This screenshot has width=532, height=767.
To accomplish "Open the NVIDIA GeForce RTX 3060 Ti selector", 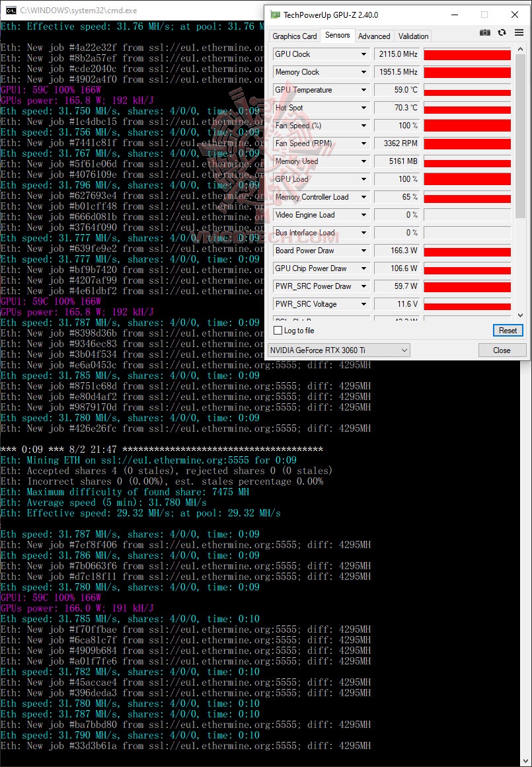I will coord(339,350).
